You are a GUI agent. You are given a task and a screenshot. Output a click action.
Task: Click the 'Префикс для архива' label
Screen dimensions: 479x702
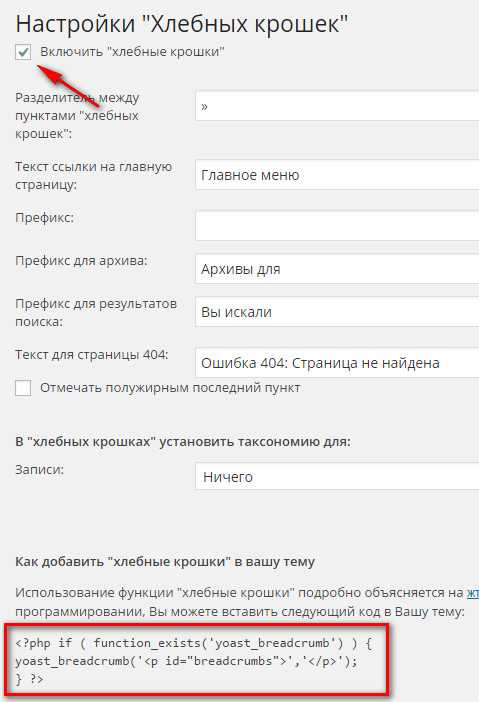point(81,261)
